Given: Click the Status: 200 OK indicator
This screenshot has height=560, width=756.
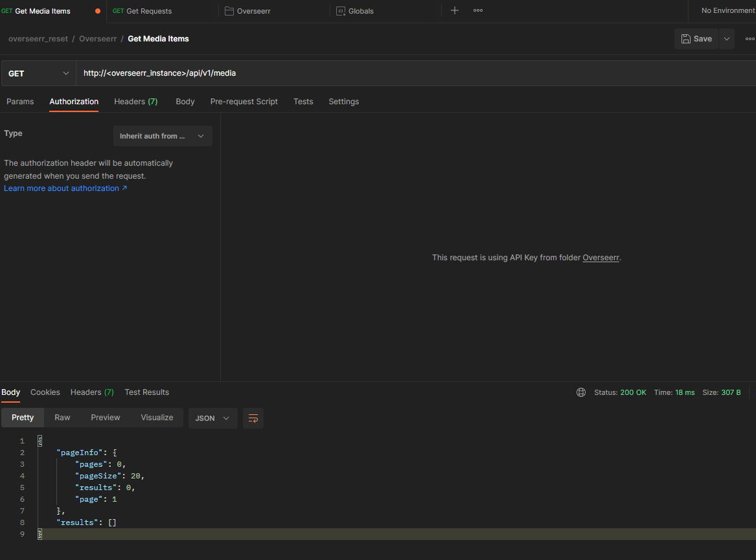Looking at the screenshot, I should (620, 393).
